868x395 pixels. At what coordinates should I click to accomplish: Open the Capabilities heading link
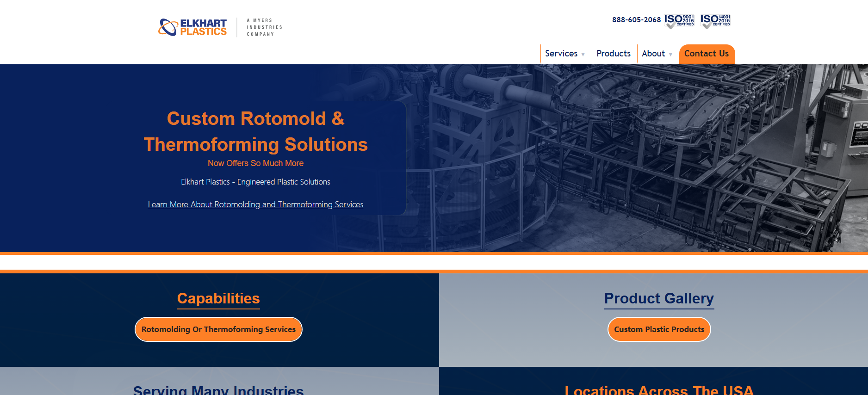[x=218, y=298]
